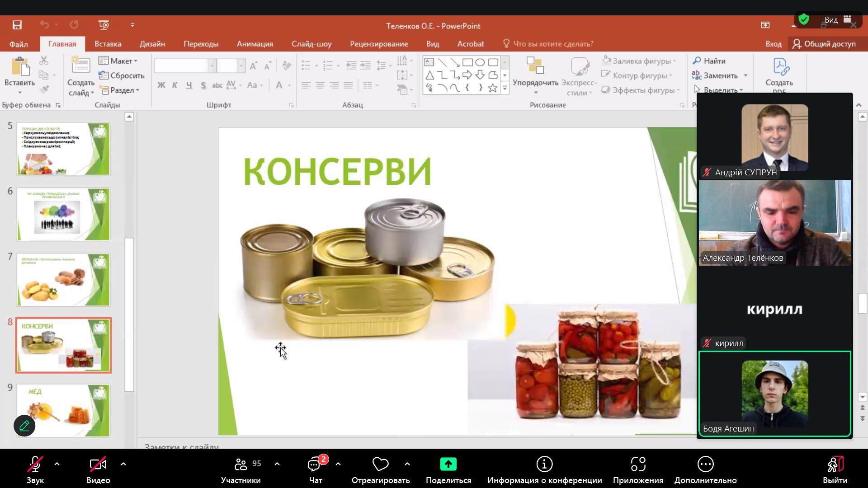Click the green annotation pencil button
This screenshot has width=868, height=488.
(x=24, y=426)
